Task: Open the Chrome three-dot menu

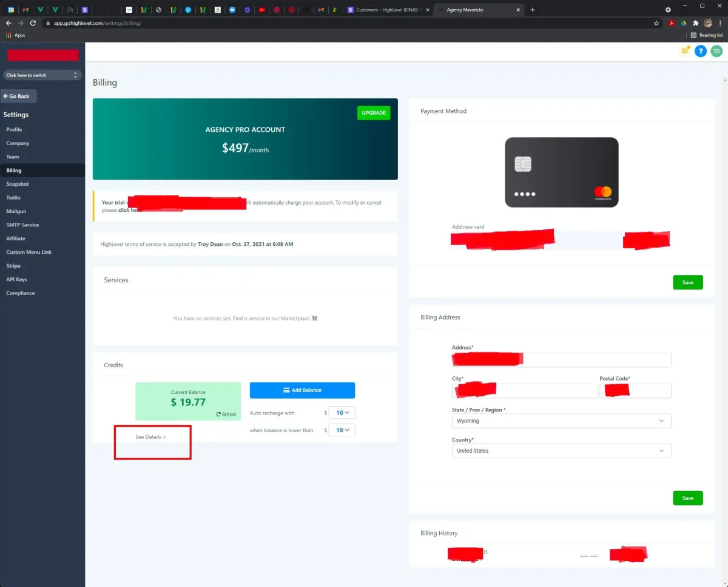Action: pos(719,23)
